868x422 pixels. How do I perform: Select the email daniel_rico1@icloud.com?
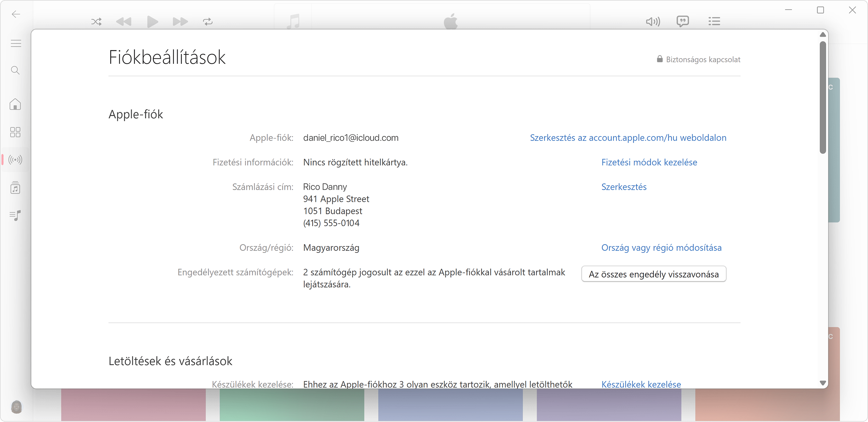351,138
